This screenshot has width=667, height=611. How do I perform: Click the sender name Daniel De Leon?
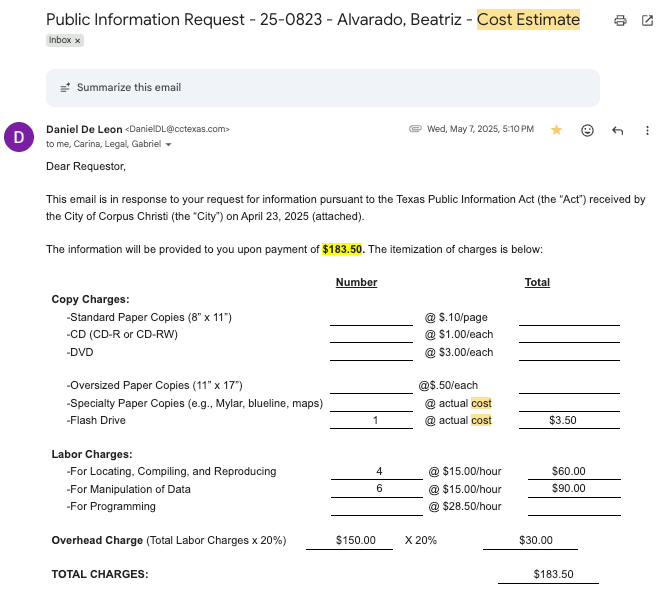pos(83,129)
